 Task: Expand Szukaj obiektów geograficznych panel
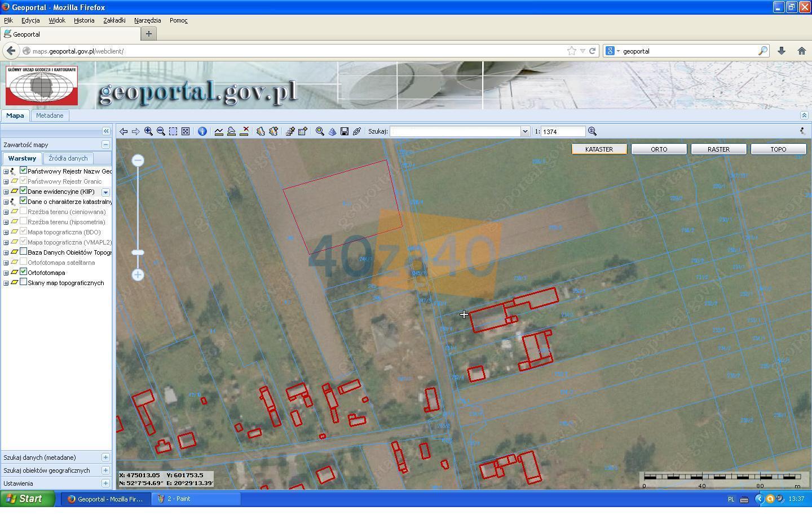click(105, 470)
